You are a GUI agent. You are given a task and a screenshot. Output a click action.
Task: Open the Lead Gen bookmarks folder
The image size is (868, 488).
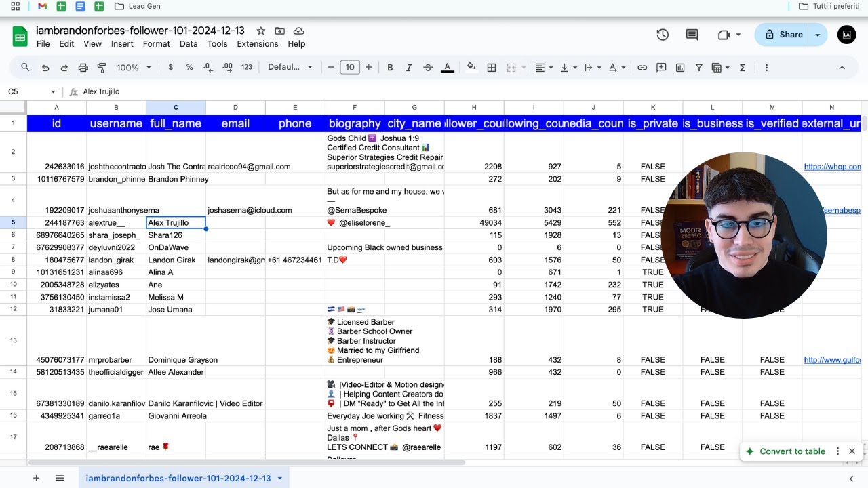click(x=138, y=6)
